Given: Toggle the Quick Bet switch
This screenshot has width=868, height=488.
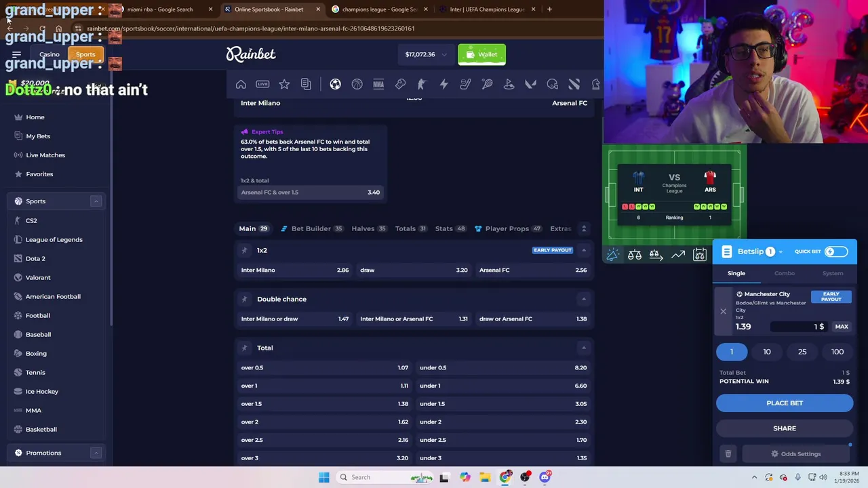Looking at the screenshot, I should (835, 251).
